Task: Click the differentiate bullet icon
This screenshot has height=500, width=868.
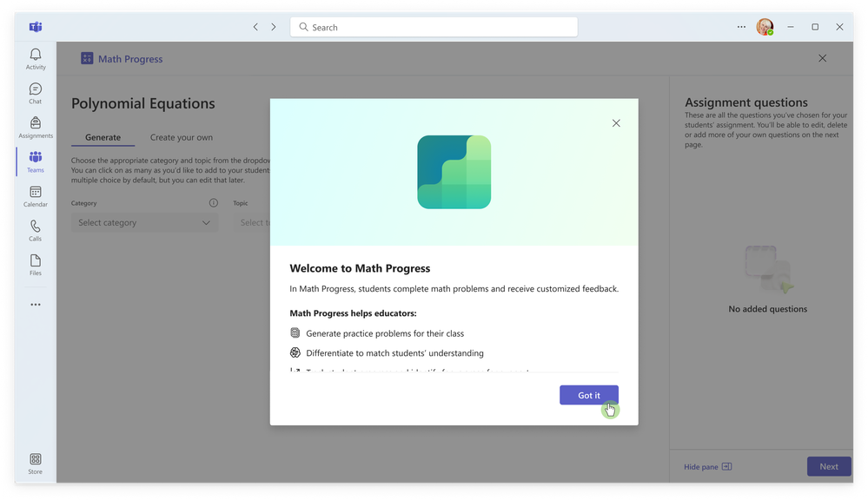Action: [295, 352]
